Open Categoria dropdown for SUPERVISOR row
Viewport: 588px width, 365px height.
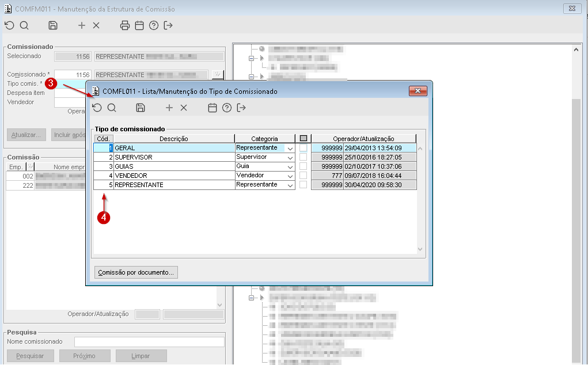click(290, 157)
